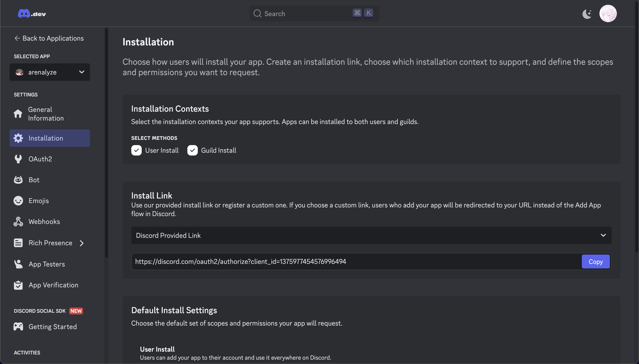639x364 pixels.
Task: Uncheck the User Install checkbox
Action: (x=136, y=150)
